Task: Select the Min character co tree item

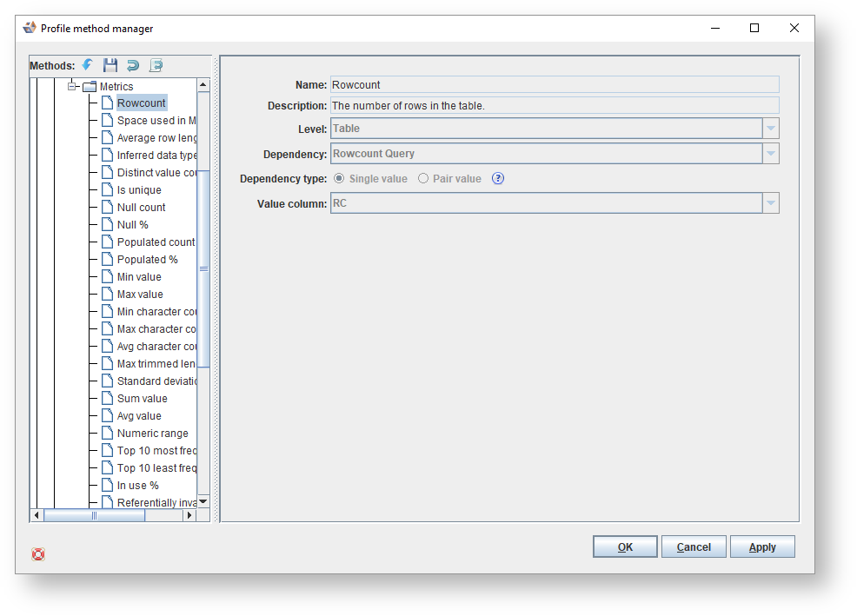Action: (x=156, y=312)
